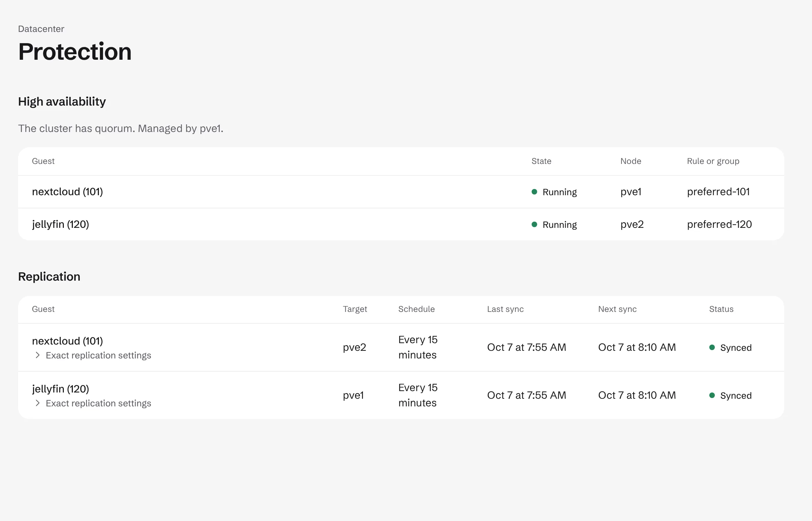
Task: Click the Running state of nextcloud (101)
Action: click(x=554, y=192)
